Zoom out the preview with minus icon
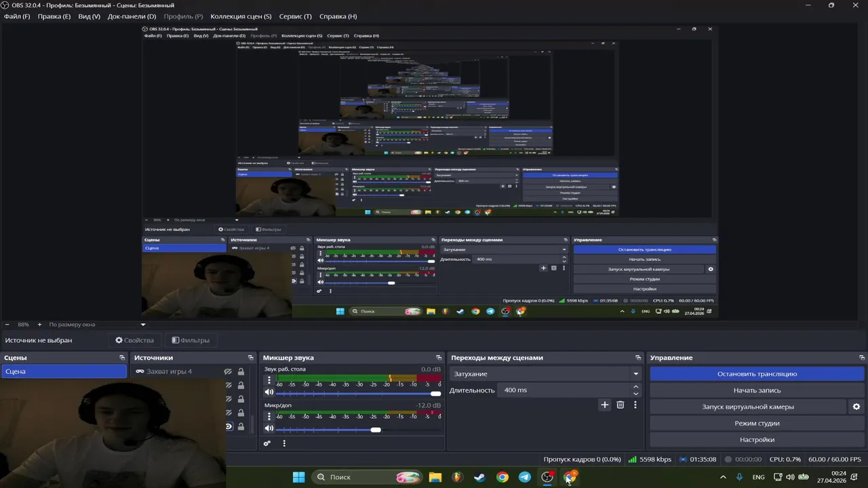The height and width of the screenshot is (488, 868). 7,325
